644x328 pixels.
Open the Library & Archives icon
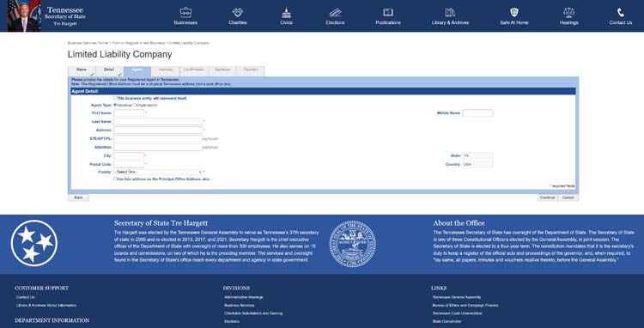pyautogui.click(x=450, y=12)
